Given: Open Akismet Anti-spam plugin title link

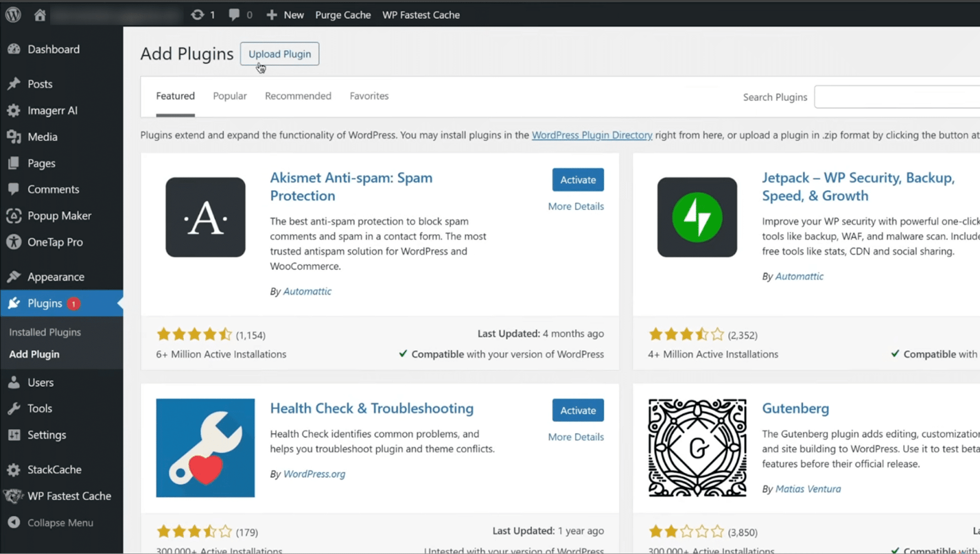Looking at the screenshot, I should 351,187.
